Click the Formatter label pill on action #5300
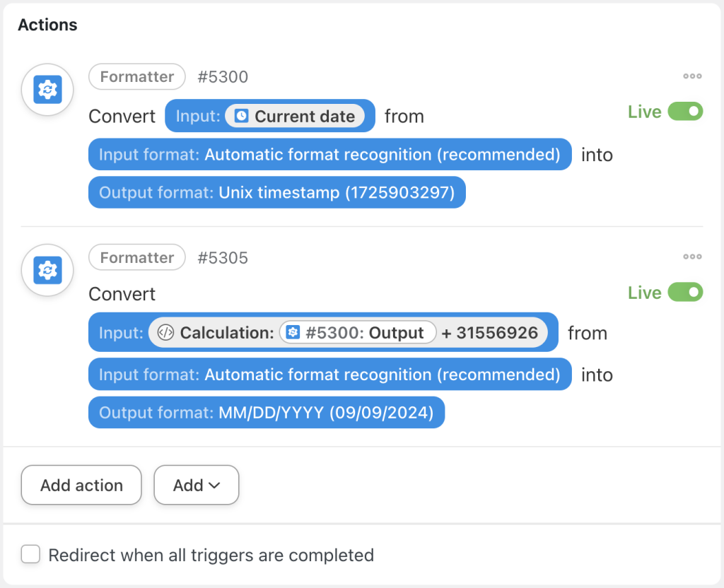 pos(136,76)
